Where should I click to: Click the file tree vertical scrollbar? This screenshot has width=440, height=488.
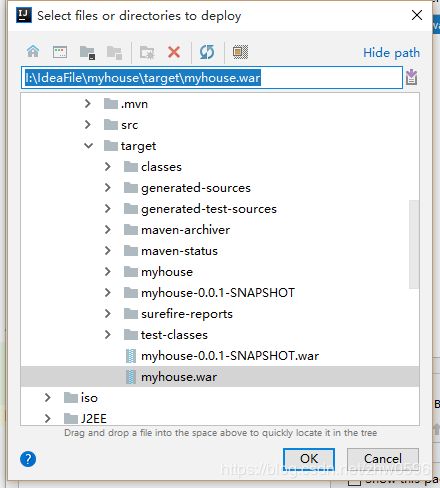(x=414, y=244)
